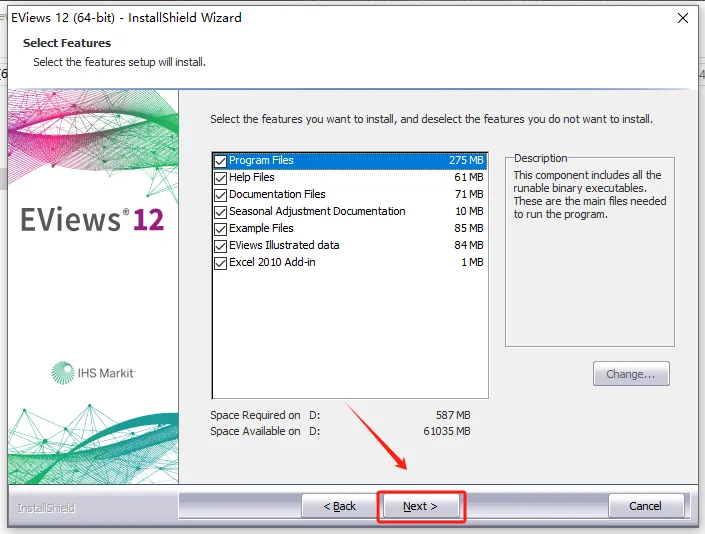Click the 61 MB size value

tap(469, 177)
